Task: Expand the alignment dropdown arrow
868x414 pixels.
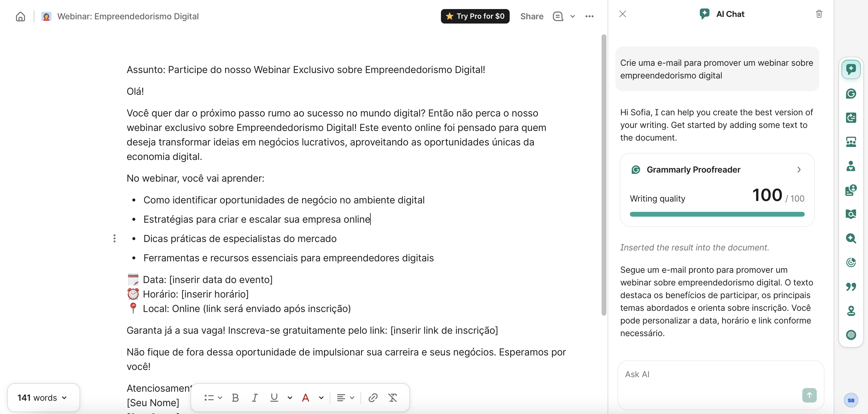Action: [352, 397]
